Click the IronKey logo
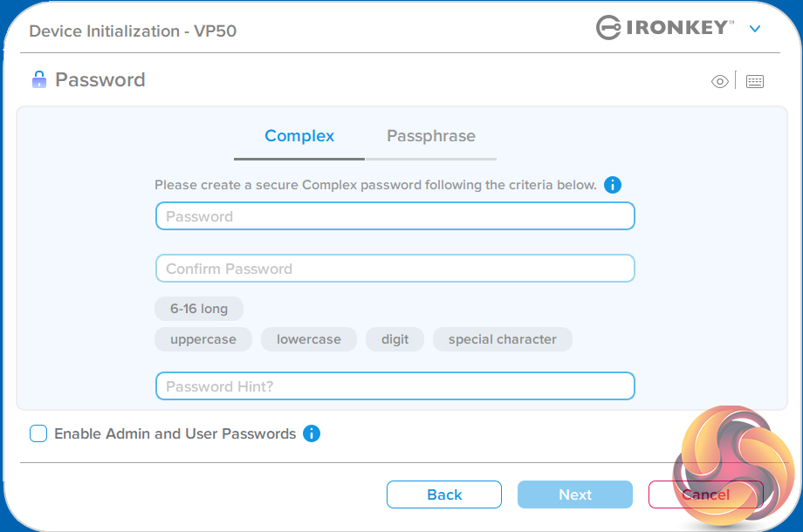The width and height of the screenshot is (803, 532). (665, 28)
